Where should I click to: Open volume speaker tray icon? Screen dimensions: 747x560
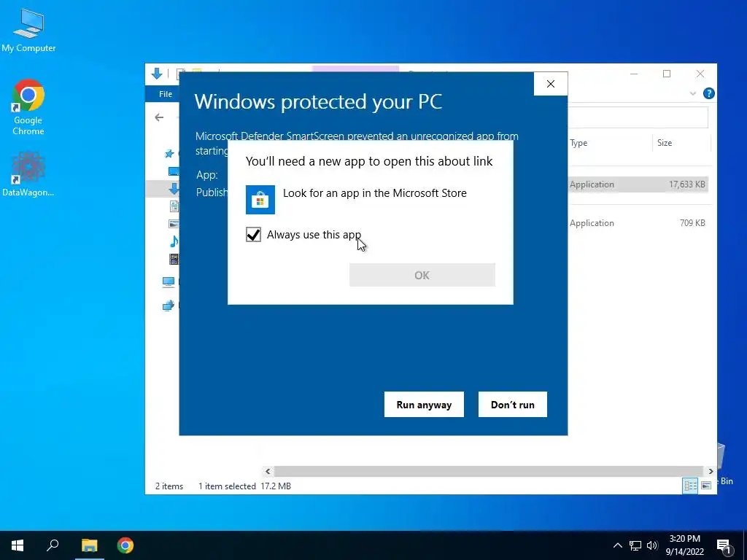652,545
